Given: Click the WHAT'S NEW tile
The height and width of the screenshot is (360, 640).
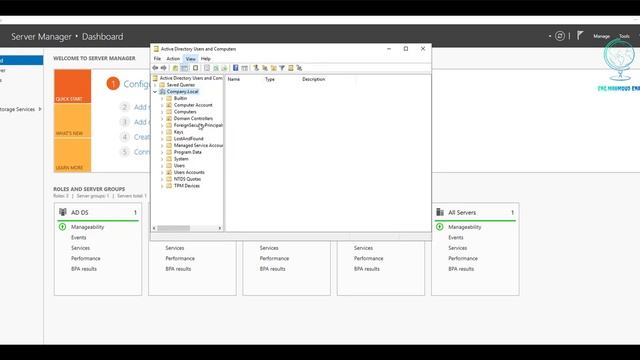Looking at the screenshot, I should point(73,120).
